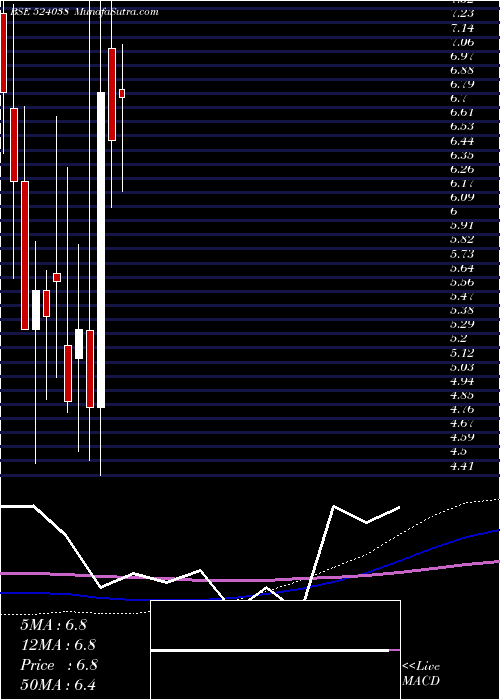Viewport: 500px width, 700px height.
Task: Click the 5MA : 6.8 reading
Action: pyautogui.click(x=54, y=625)
